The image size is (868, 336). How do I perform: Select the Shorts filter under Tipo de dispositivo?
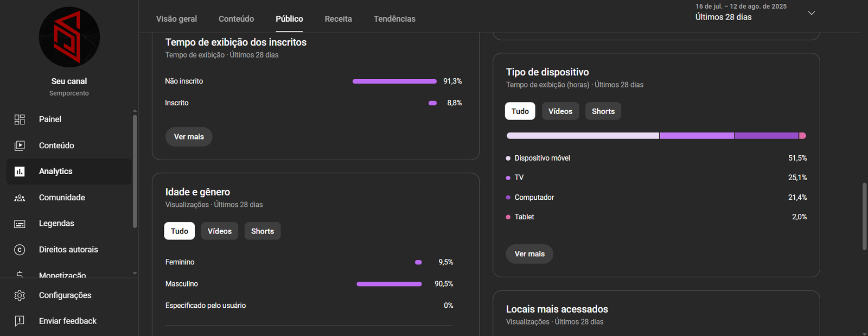[603, 111]
